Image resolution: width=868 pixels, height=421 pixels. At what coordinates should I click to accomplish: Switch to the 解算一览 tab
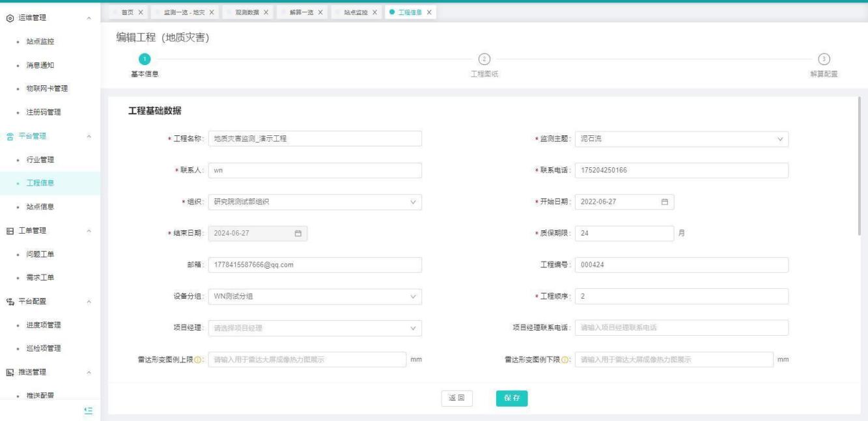(303, 13)
